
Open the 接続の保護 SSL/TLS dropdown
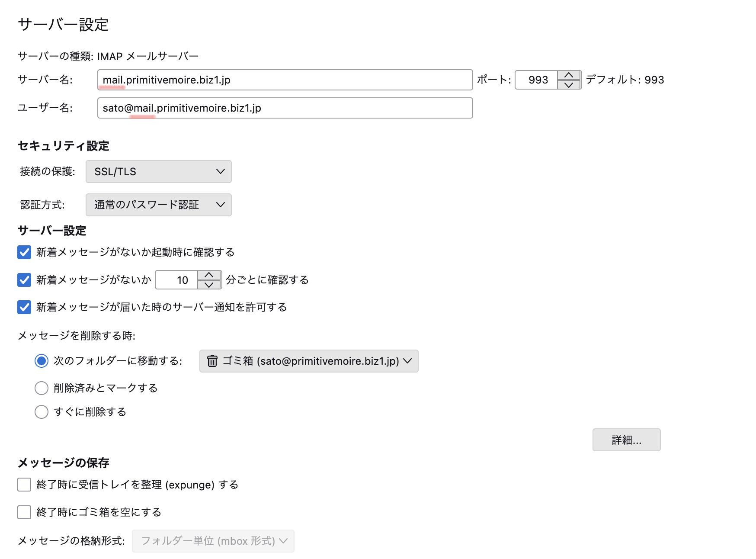[158, 172]
